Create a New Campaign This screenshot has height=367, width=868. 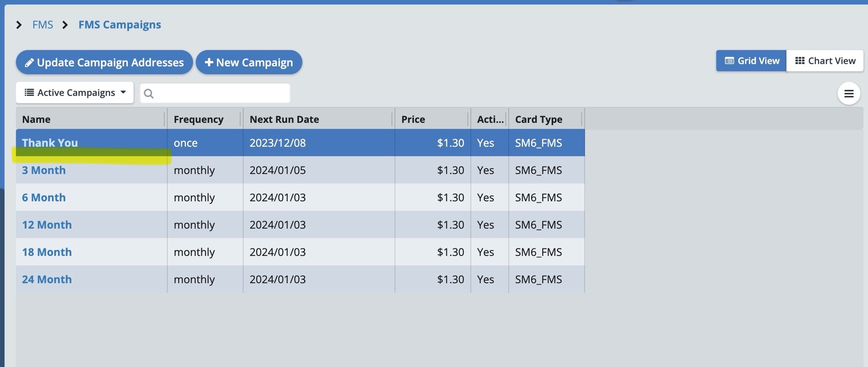tap(249, 62)
